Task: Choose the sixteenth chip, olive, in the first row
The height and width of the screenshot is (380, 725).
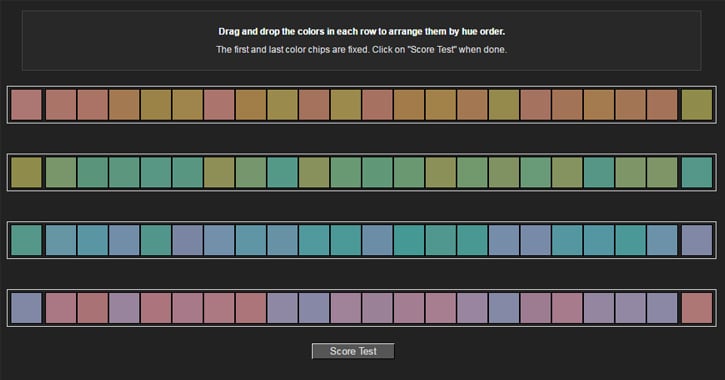Action: [504, 105]
